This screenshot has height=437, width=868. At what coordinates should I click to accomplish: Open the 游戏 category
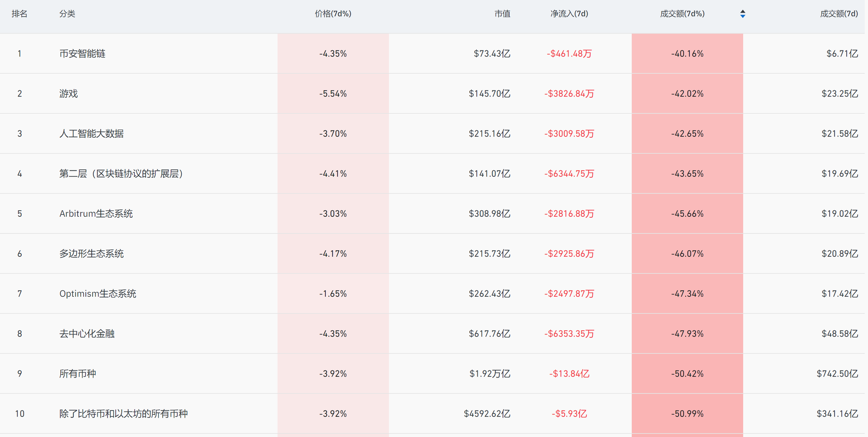tap(69, 93)
